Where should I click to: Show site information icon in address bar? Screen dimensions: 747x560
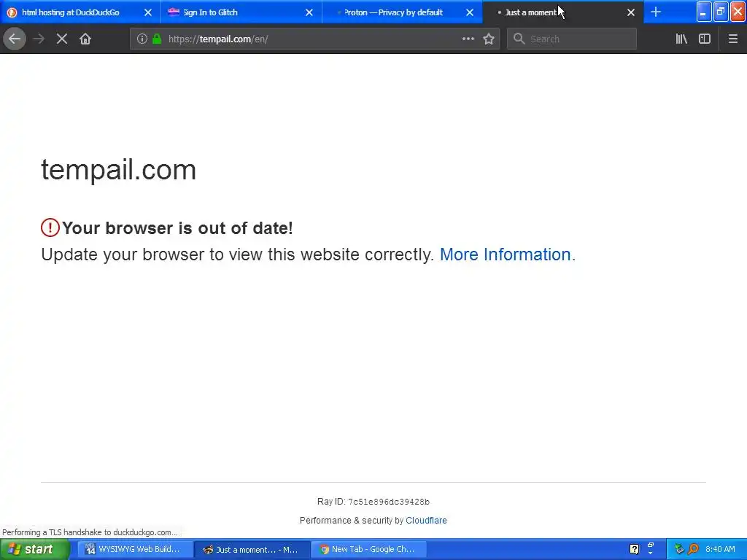[142, 39]
